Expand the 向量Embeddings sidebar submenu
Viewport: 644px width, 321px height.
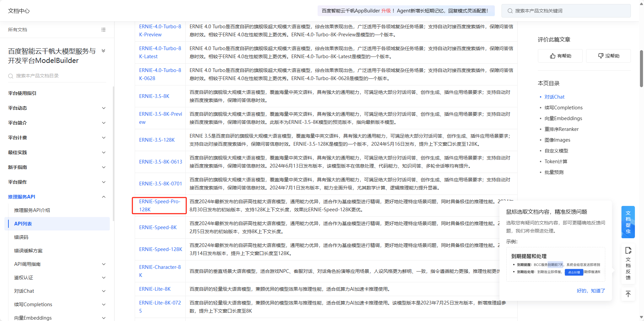104,318
